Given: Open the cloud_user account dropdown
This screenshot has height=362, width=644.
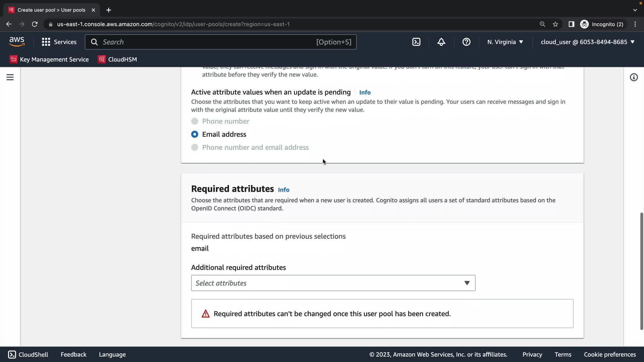Looking at the screenshot, I should (x=588, y=42).
